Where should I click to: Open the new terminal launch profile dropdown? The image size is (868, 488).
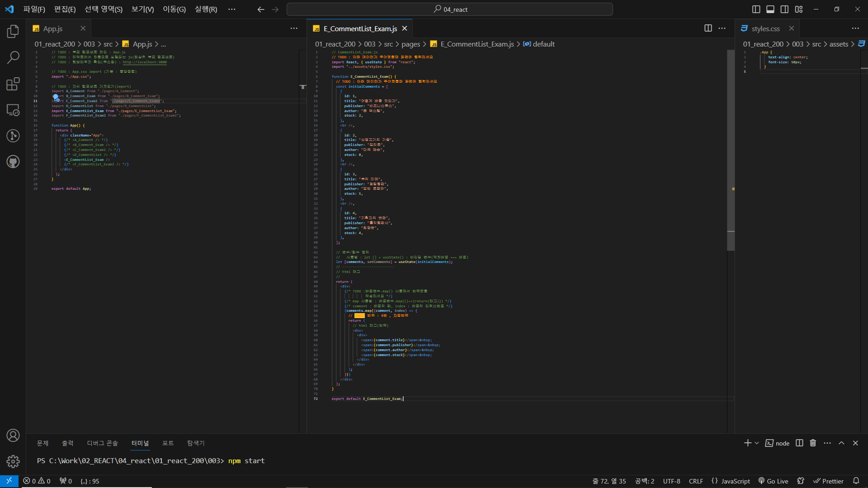tap(757, 443)
